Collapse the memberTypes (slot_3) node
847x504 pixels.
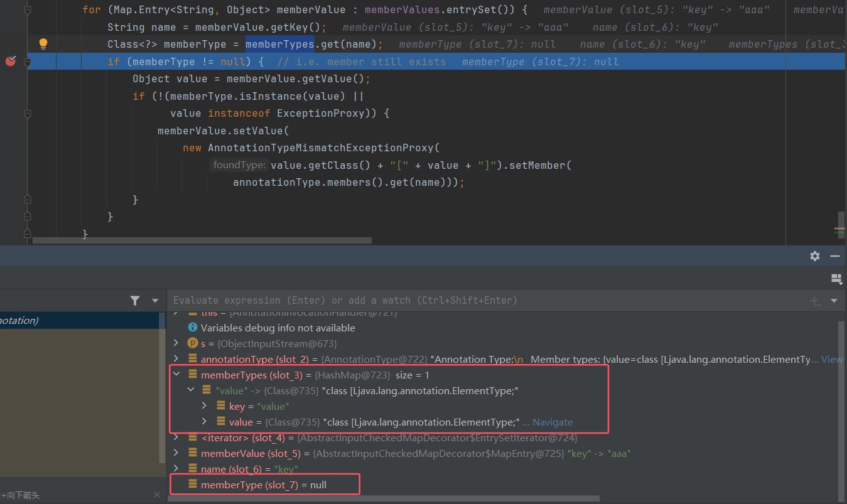[x=176, y=375]
